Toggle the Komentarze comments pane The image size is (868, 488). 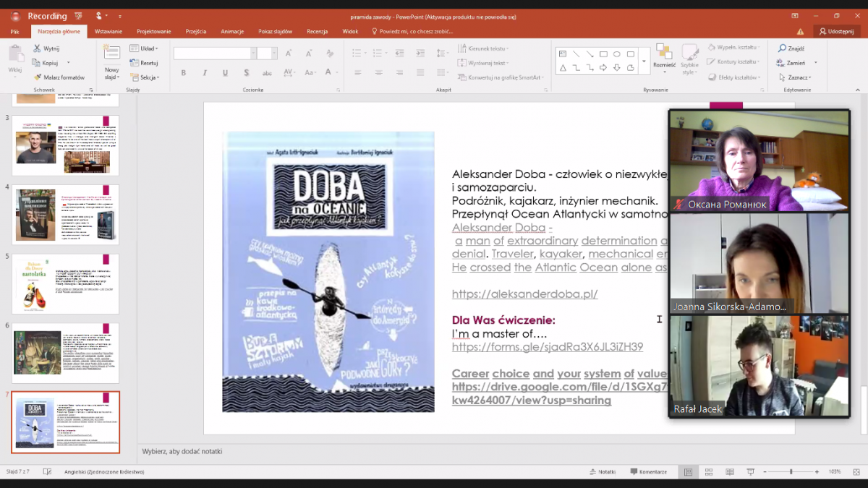pyautogui.click(x=647, y=471)
